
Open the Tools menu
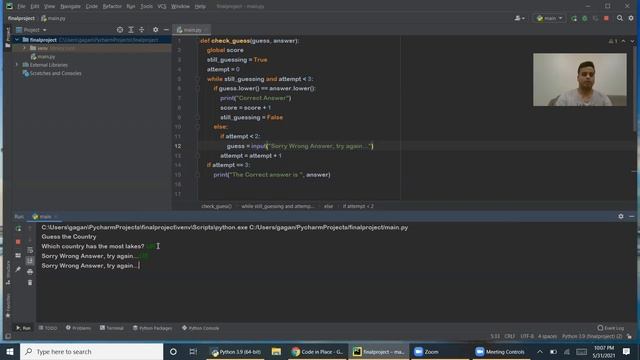click(x=146, y=7)
